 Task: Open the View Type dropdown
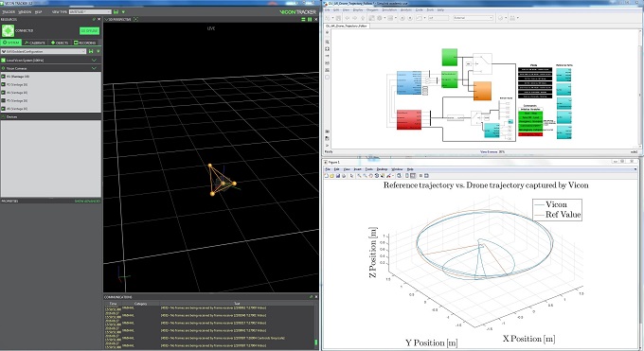tap(90, 12)
